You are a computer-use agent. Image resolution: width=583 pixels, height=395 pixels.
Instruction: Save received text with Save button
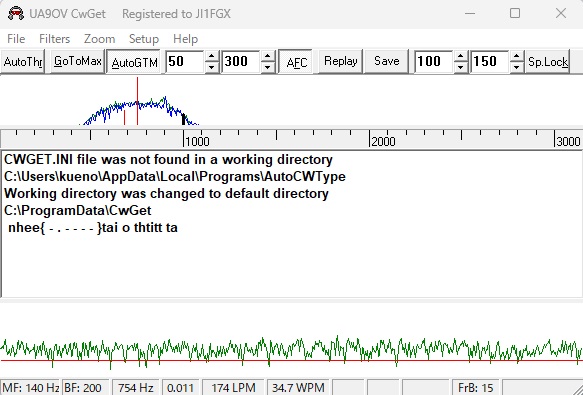[x=386, y=61]
